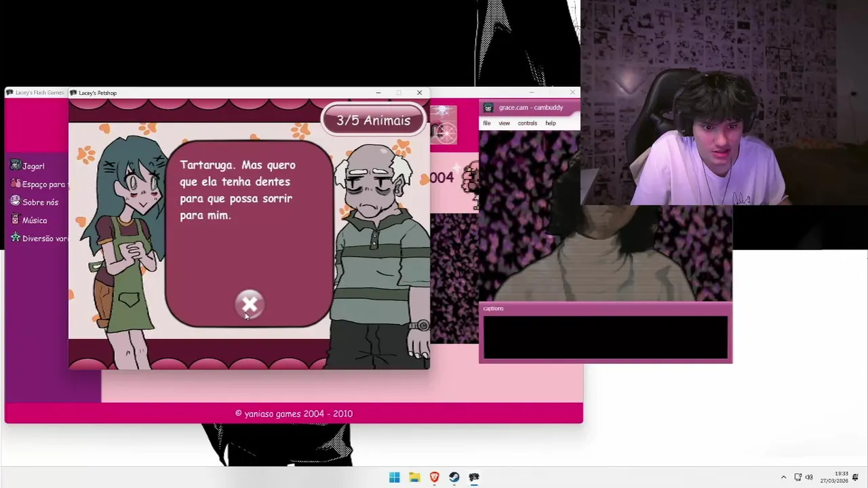The image size is (868, 488).
Task: Close the Lacey's Petshop window
Action: tap(419, 93)
